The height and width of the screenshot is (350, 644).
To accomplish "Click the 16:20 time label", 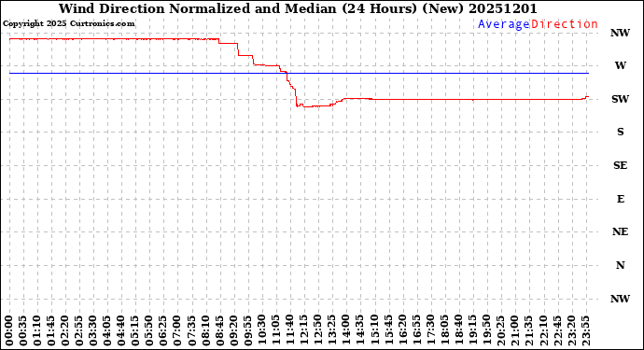I will pyautogui.click(x=402, y=330).
